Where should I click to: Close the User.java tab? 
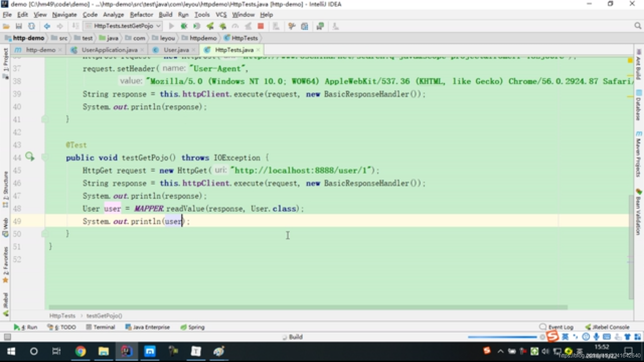tap(194, 50)
